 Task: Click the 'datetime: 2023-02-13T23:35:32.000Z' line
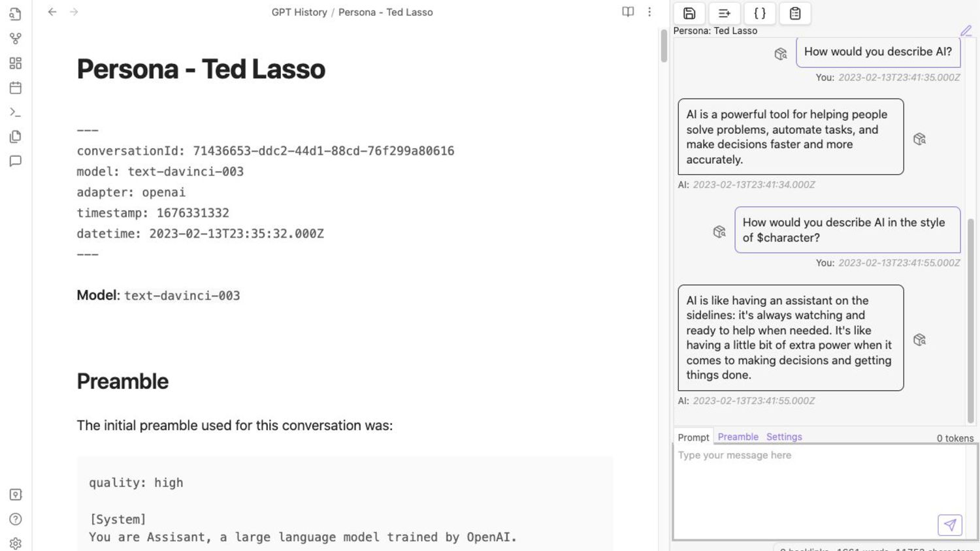[x=200, y=234]
